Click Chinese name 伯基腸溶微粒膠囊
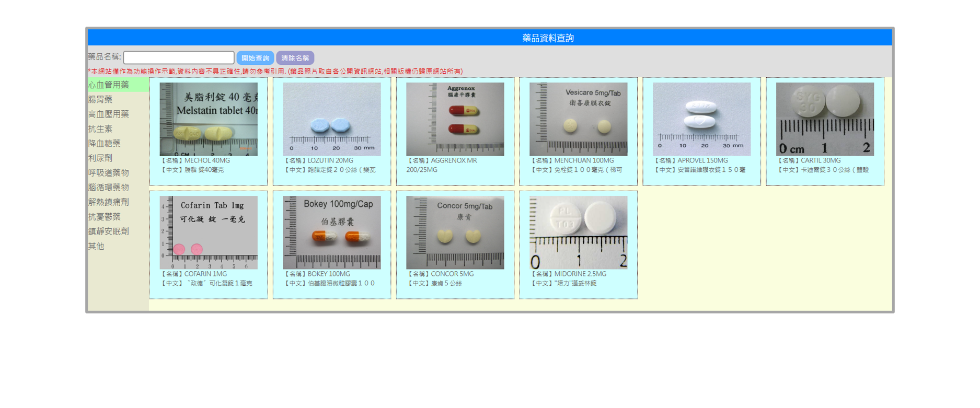This screenshot has width=980, height=408. tap(329, 283)
